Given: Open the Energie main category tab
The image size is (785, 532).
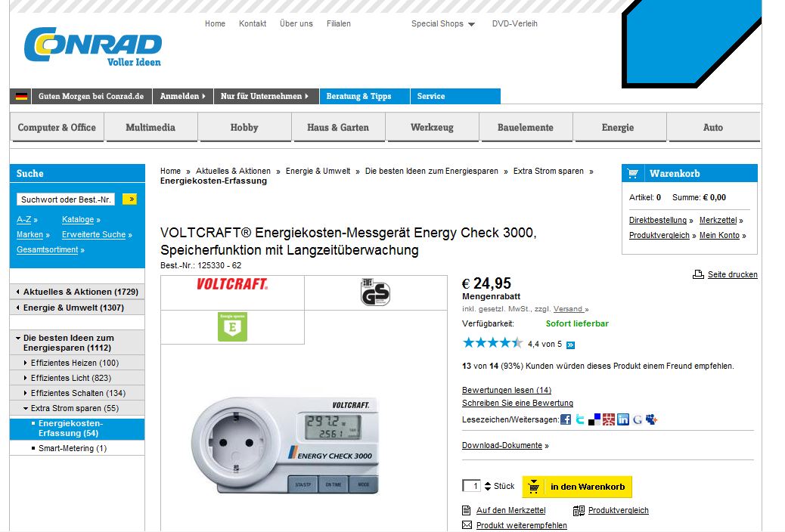Looking at the screenshot, I should pyautogui.click(x=618, y=128).
